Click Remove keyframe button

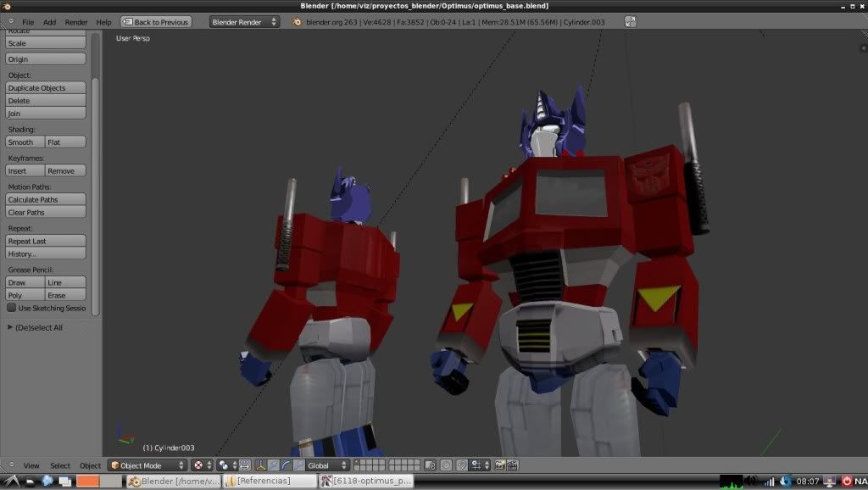(65, 170)
